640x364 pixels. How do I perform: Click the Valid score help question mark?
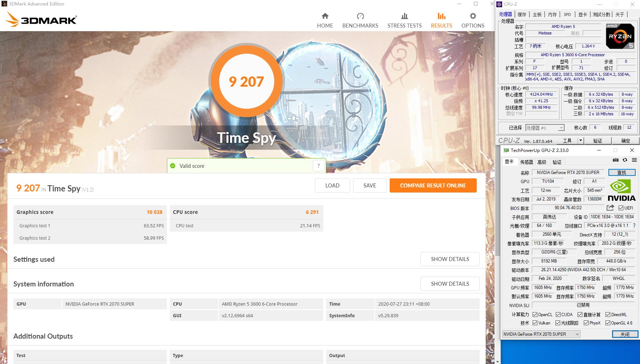[x=319, y=166]
